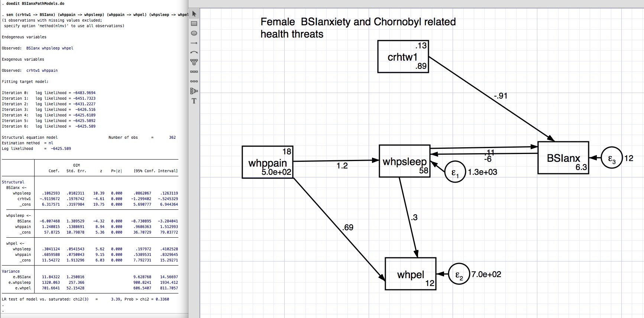
Task: Click the e.whpel variance row
Action: click(90, 288)
